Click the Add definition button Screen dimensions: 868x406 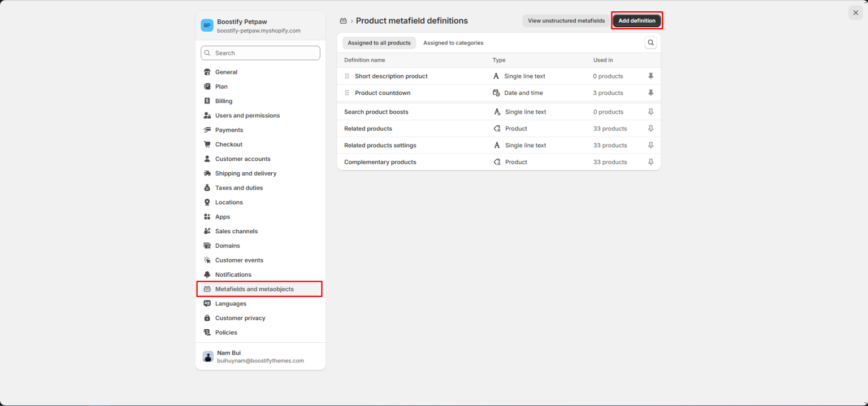coord(636,20)
